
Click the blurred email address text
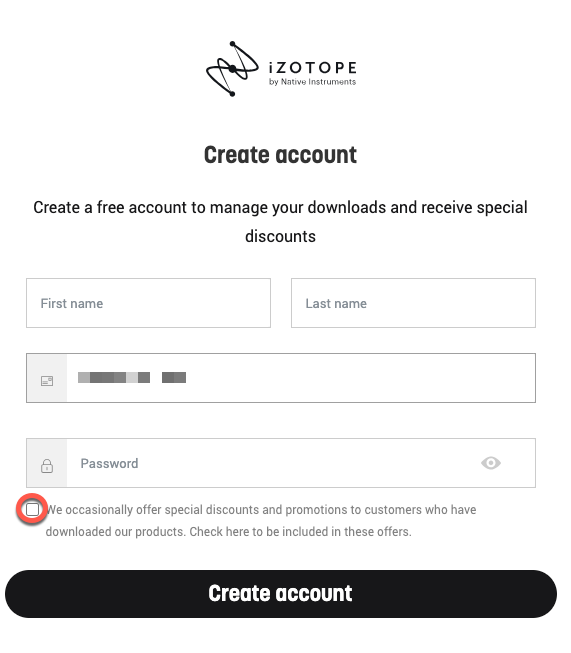click(132, 378)
